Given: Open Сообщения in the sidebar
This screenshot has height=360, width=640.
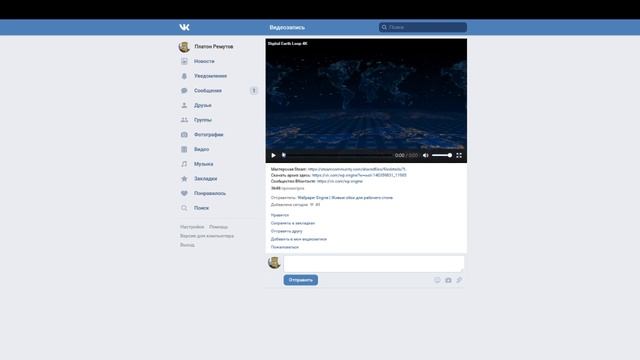Looking at the screenshot, I should coord(208,91).
